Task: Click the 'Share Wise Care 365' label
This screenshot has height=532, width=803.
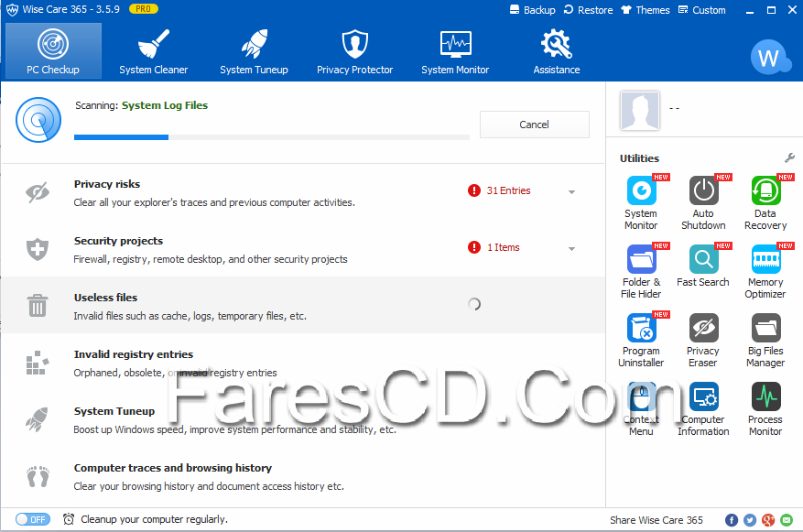Action: 656,520
